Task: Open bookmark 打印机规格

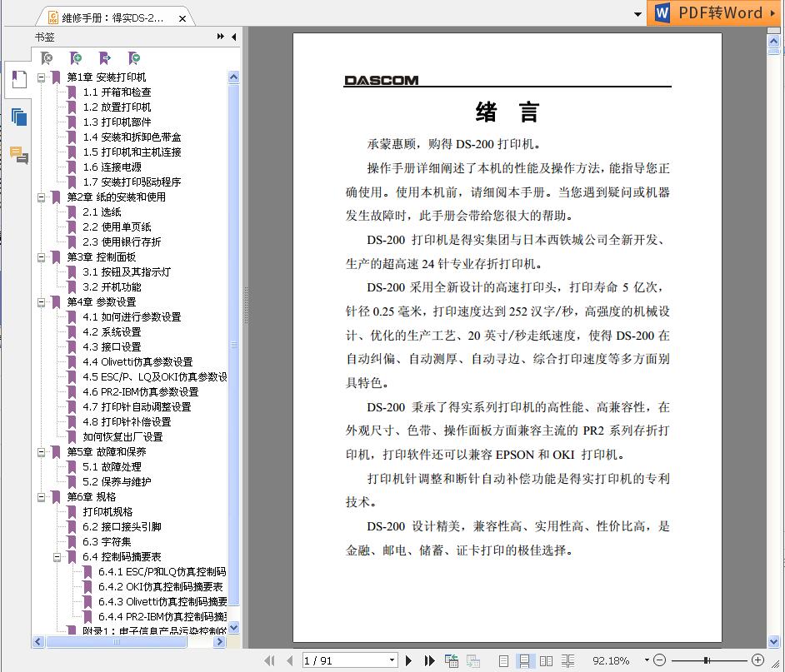Action: (x=107, y=512)
